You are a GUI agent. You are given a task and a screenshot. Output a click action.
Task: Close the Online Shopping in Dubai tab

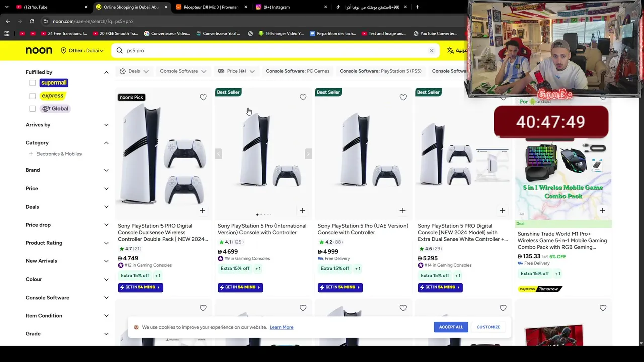coord(166,7)
